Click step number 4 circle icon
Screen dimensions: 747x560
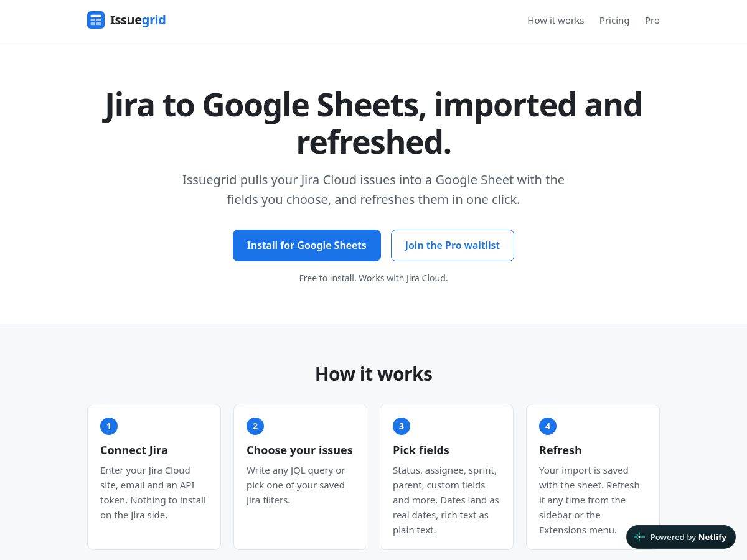click(548, 426)
